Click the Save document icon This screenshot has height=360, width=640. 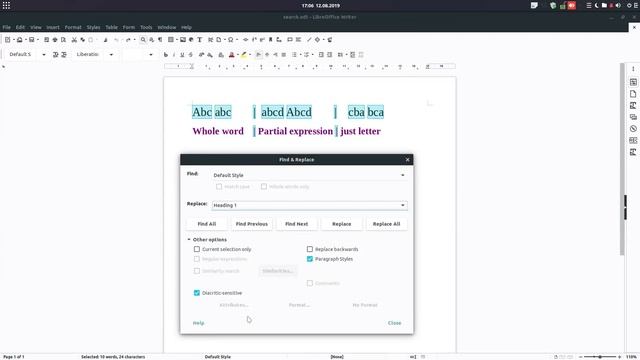pyautogui.click(x=31, y=40)
